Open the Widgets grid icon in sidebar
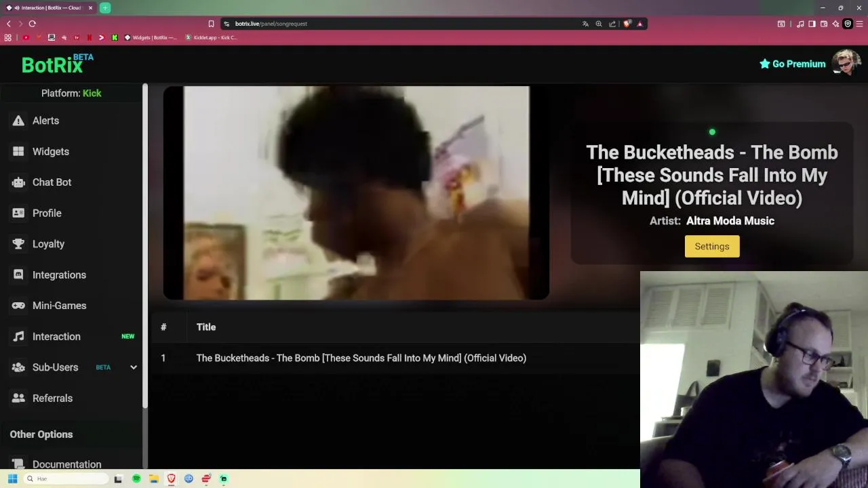 click(x=18, y=151)
